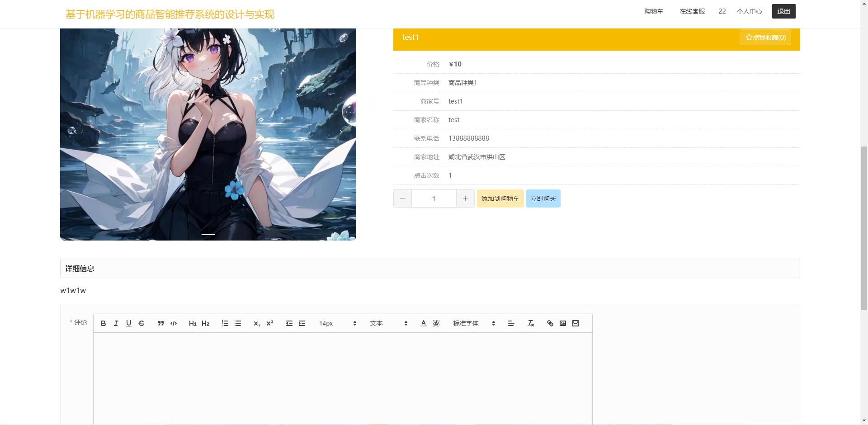Apply superscript formatting
This screenshot has height=425, width=868.
270,323
